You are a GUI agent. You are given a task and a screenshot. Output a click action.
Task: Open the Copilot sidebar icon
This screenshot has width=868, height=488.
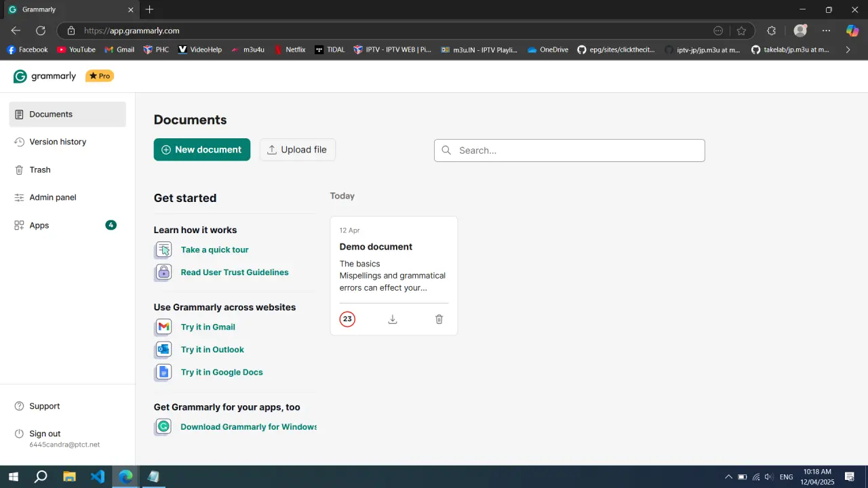point(852,30)
